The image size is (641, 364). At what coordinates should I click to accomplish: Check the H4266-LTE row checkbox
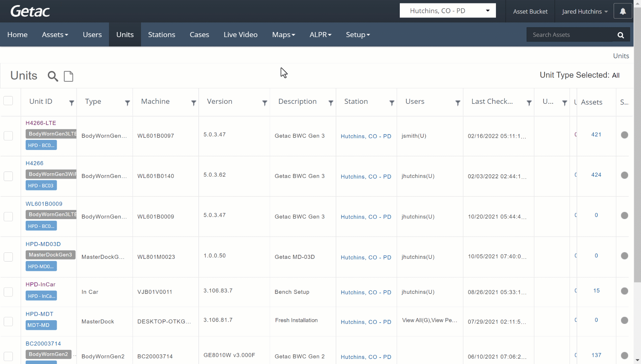(8, 136)
